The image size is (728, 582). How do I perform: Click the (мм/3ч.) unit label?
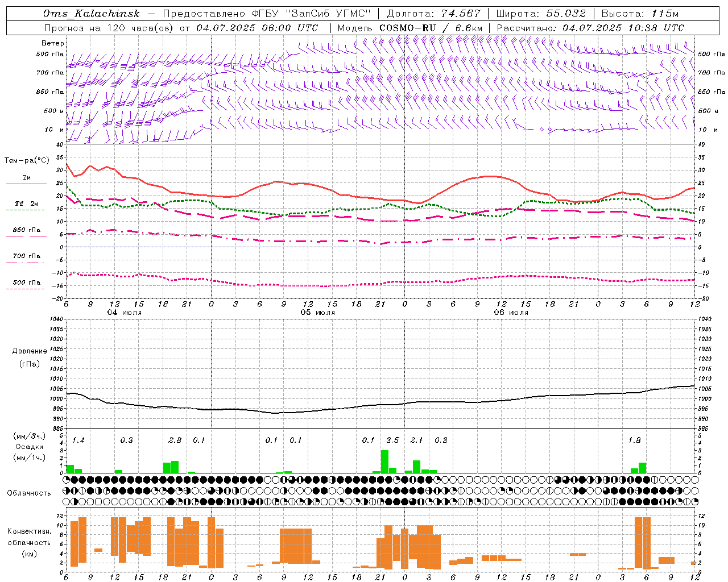click(30, 436)
